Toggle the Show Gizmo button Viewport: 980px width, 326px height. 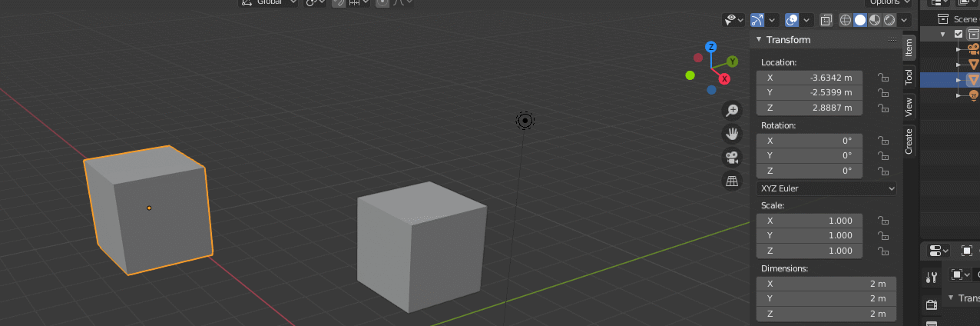[x=757, y=20]
